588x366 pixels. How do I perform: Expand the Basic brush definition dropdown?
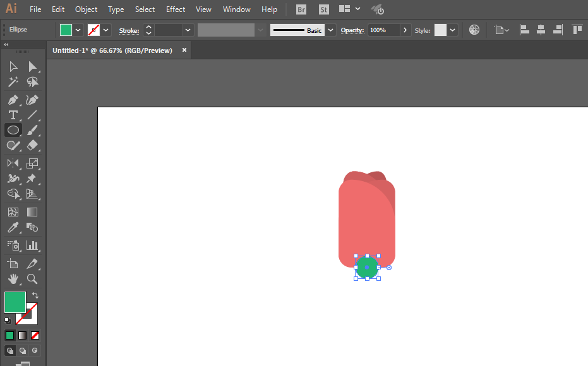[x=330, y=30]
